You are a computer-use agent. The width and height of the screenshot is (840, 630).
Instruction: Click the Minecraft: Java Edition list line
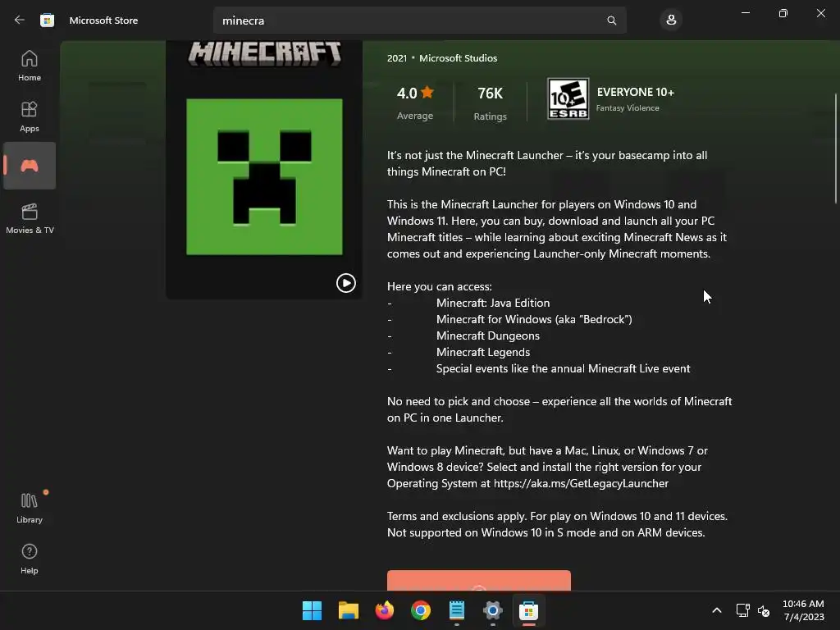coord(493,303)
